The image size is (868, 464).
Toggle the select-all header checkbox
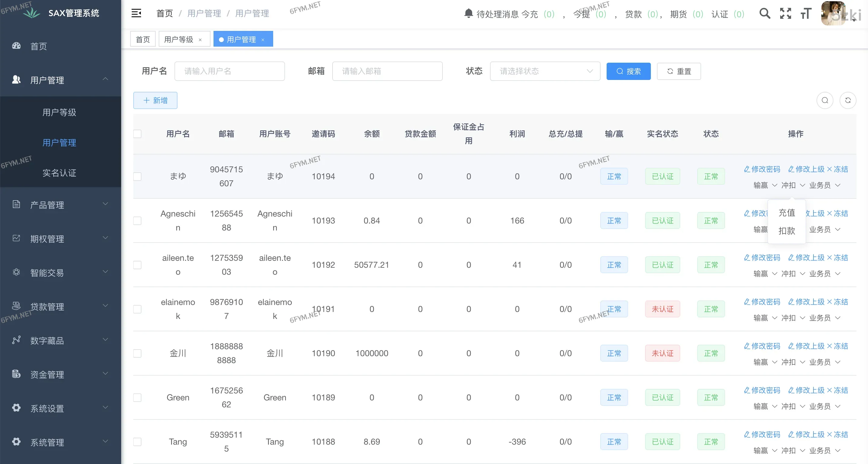(137, 134)
